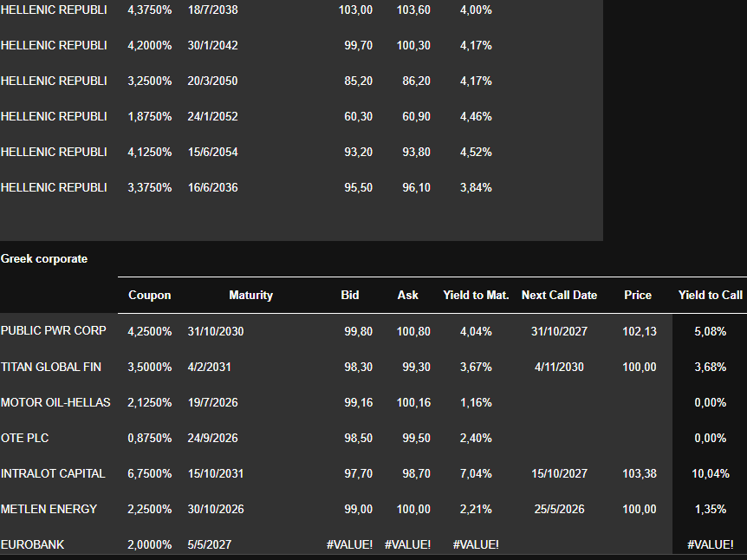
Task: Click the 4/2/2031 maturity date
Action: (x=209, y=367)
